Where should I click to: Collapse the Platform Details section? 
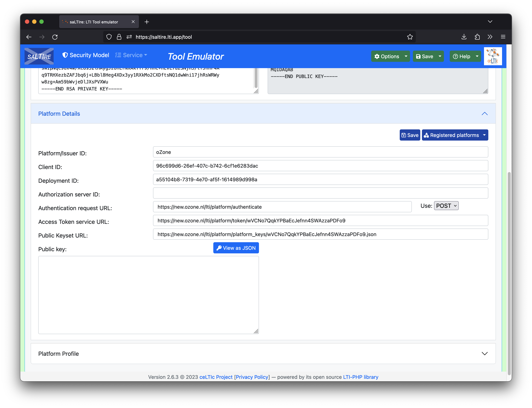click(484, 114)
